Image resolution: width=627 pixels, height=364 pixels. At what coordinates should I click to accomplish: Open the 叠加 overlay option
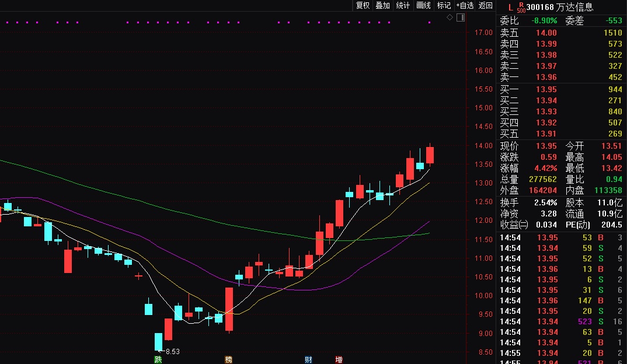click(x=382, y=5)
